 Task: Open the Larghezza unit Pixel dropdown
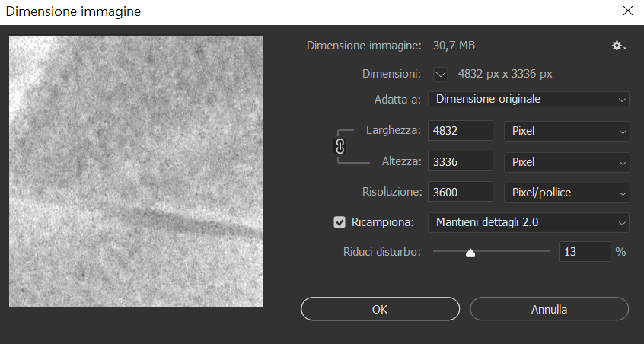(x=566, y=131)
